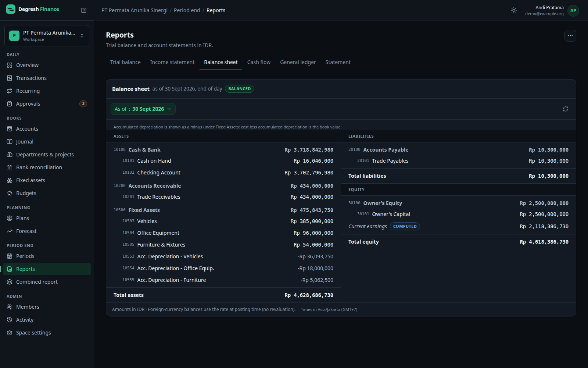Switch to the Income statement tab
The width and height of the screenshot is (588, 368).
pos(172,62)
